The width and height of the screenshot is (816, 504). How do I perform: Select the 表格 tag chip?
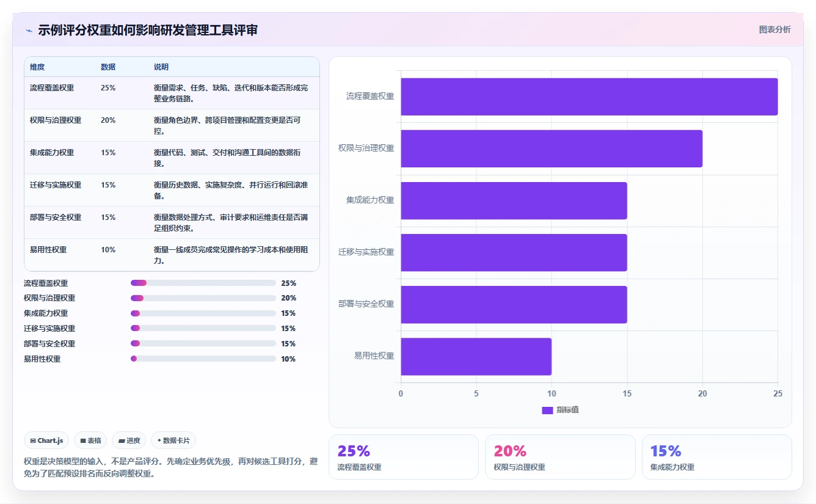tap(90, 440)
